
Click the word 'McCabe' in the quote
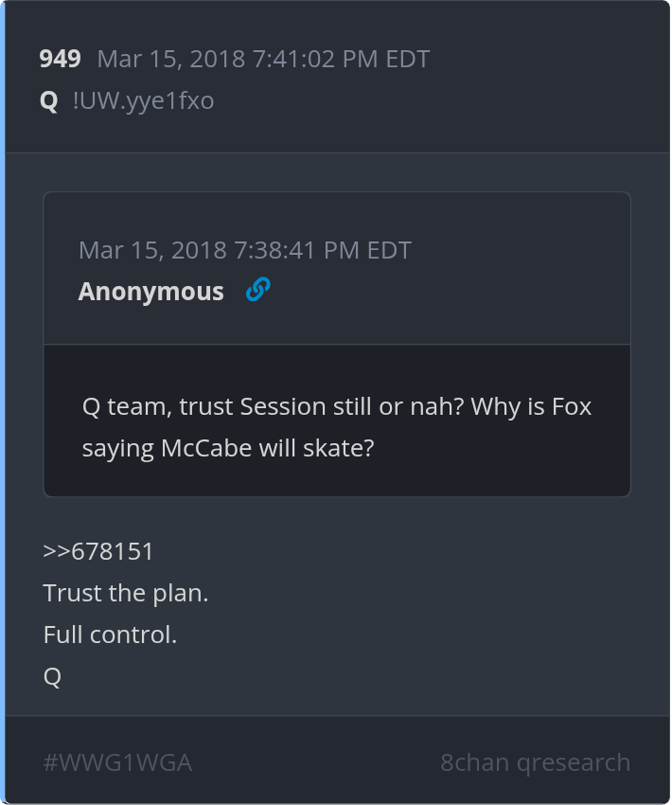pyautogui.click(x=198, y=448)
